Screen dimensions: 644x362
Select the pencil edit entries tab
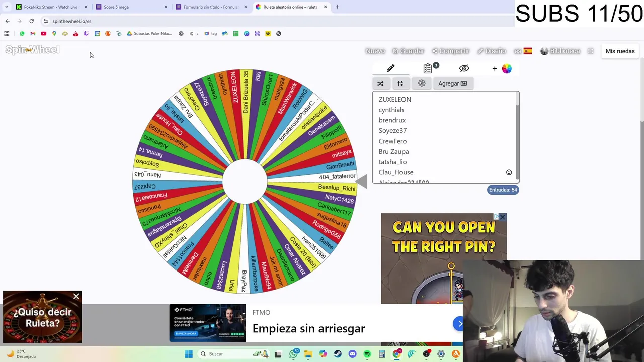391,68
